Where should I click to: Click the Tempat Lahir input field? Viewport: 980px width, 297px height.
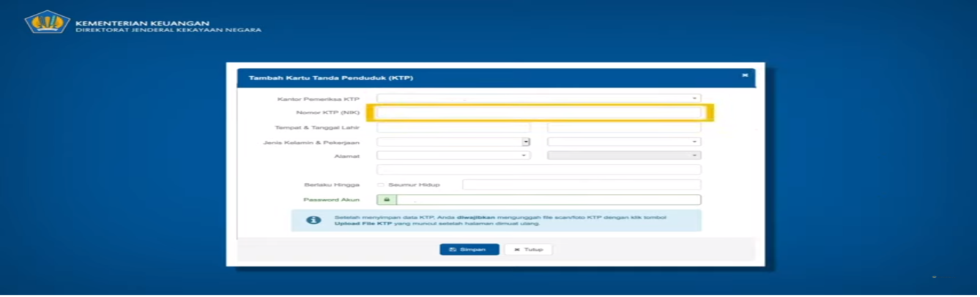[x=453, y=127]
